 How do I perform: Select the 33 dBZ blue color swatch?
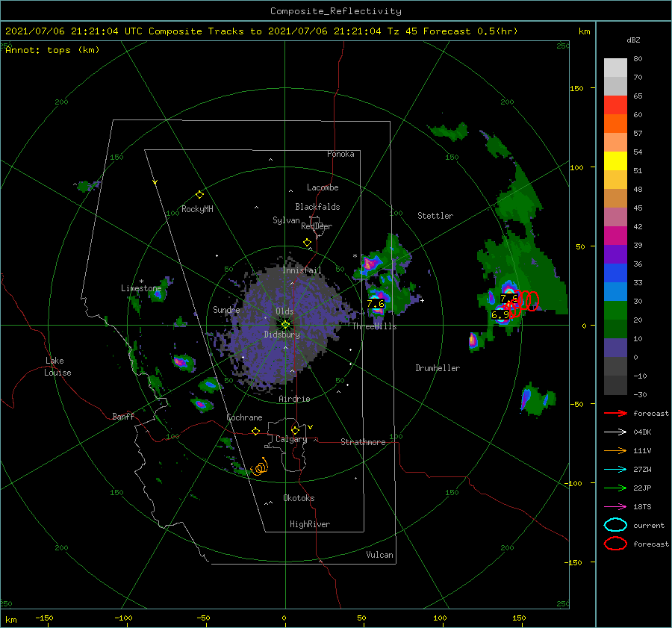click(615, 273)
